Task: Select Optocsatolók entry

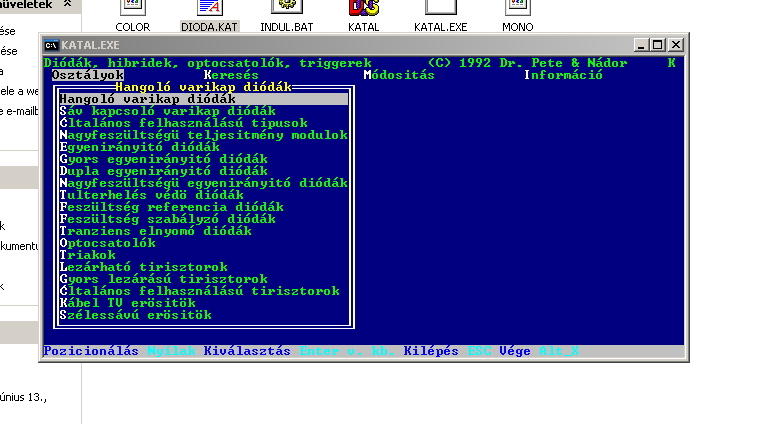Action: pos(108,243)
